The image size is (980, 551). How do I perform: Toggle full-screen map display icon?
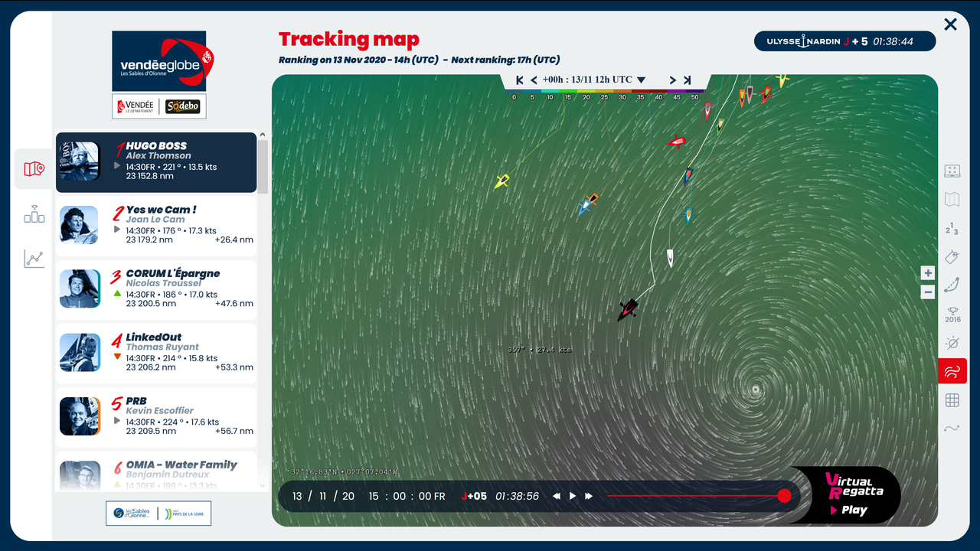(x=952, y=171)
